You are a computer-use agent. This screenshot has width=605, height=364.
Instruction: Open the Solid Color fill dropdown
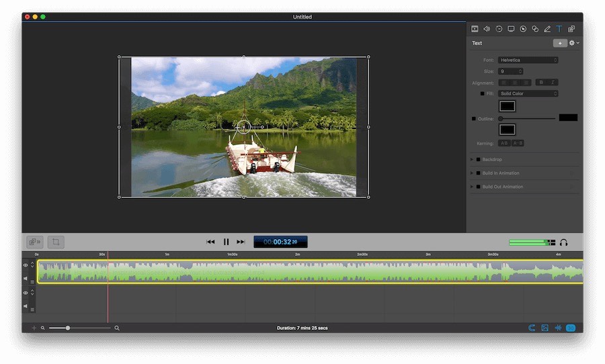click(x=528, y=94)
